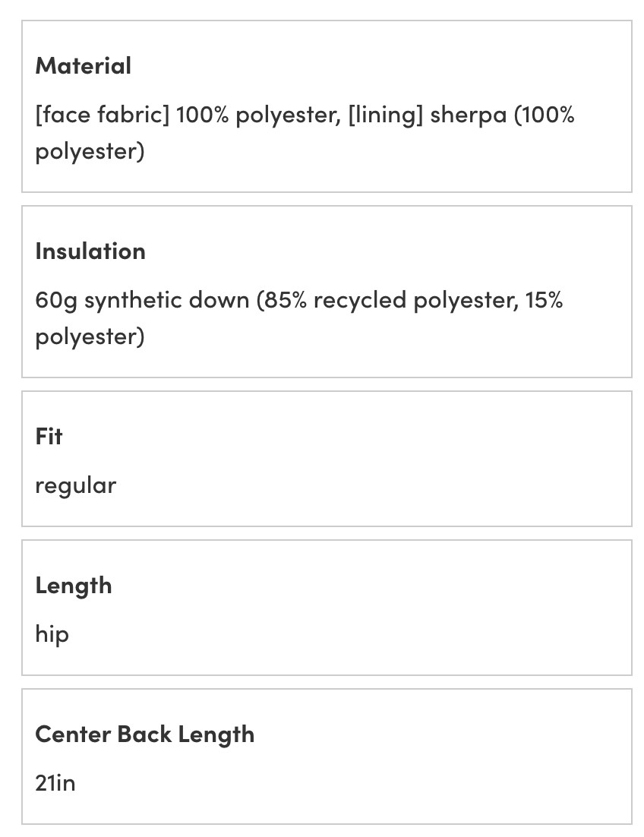Click the Center Back Length heading
644x837 pixels.
coord(144,735)
